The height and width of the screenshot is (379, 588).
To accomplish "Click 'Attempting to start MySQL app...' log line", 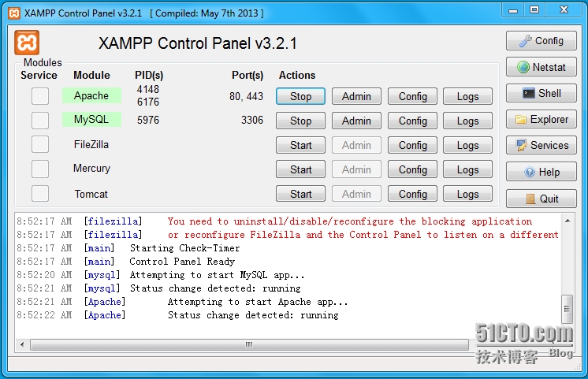I will 217,275.
